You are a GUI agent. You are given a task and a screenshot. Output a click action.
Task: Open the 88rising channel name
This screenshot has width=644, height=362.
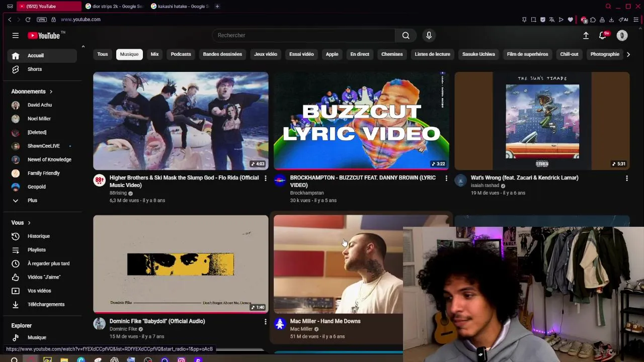118,193
